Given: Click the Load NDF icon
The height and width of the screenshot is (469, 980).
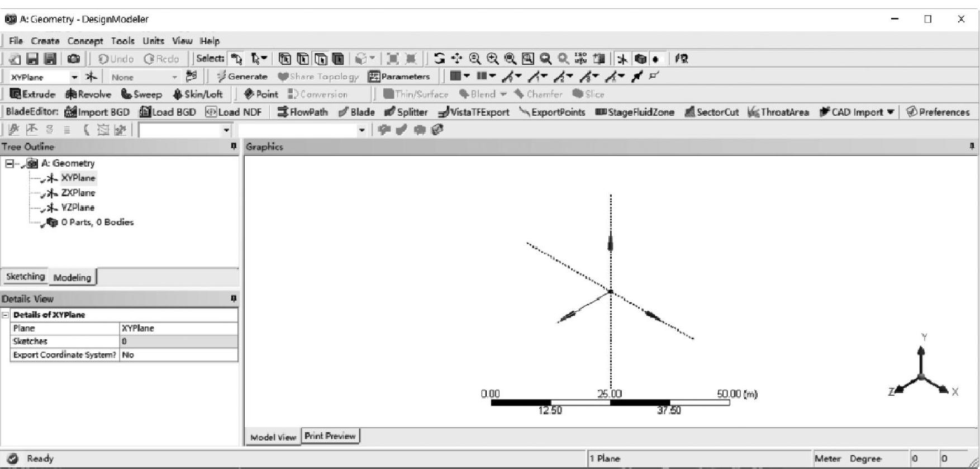Looking at the screenshot, I should pyautogui.click(x=211, y=112).
